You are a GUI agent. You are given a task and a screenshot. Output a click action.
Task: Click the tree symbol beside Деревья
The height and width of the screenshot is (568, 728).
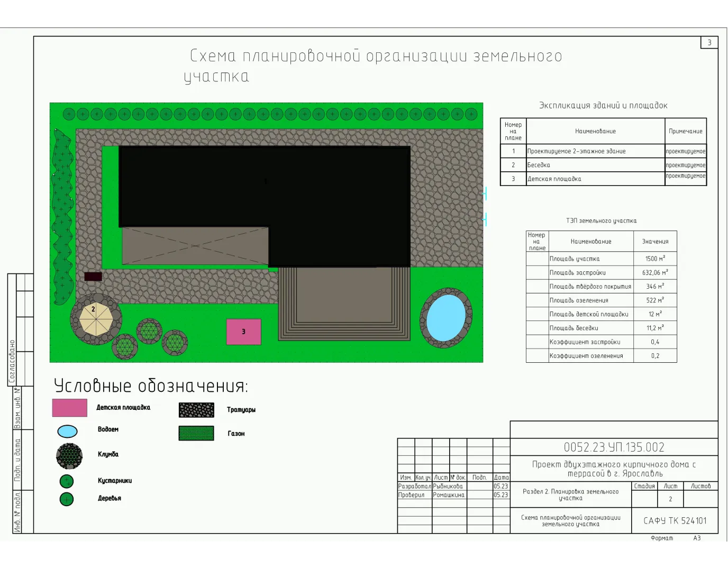coord(67,499)
